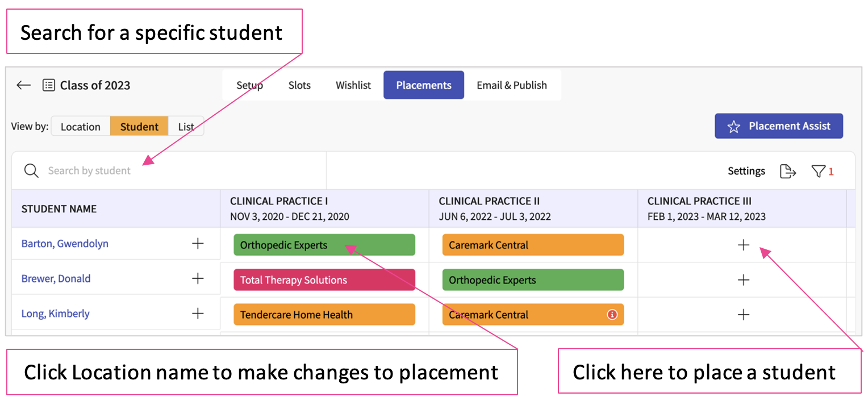Add Clinical Practice III placement for Donald Brewer
The width and height of the screenshot is (868, 401).
click(743, 280)
